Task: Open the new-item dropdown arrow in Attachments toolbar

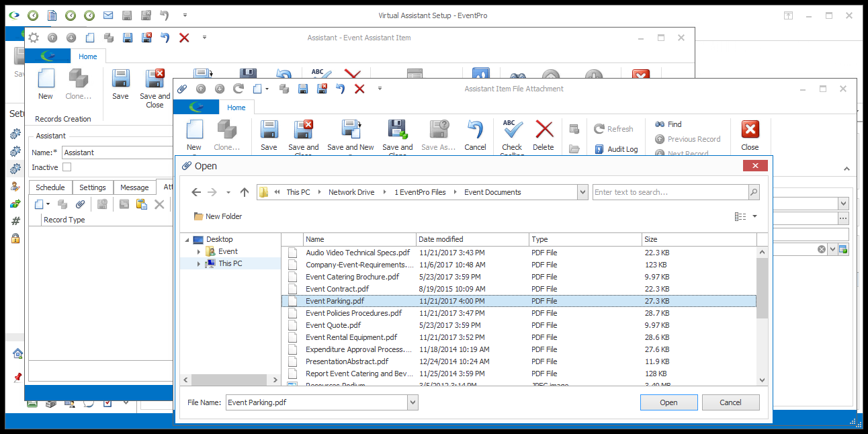Action: (48, 204)
